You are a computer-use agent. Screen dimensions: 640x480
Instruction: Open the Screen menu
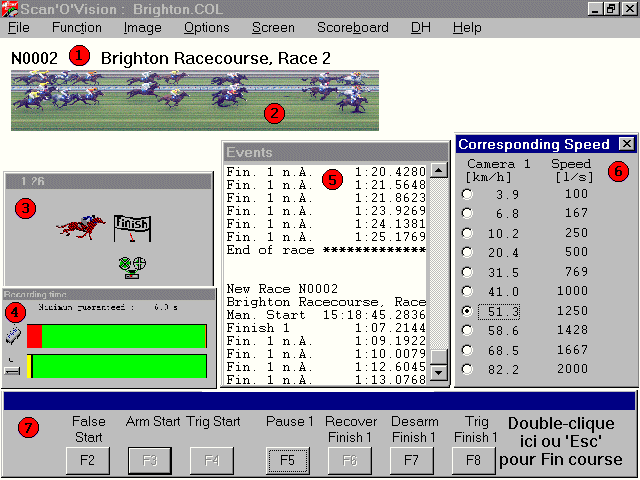pos(273,28)
